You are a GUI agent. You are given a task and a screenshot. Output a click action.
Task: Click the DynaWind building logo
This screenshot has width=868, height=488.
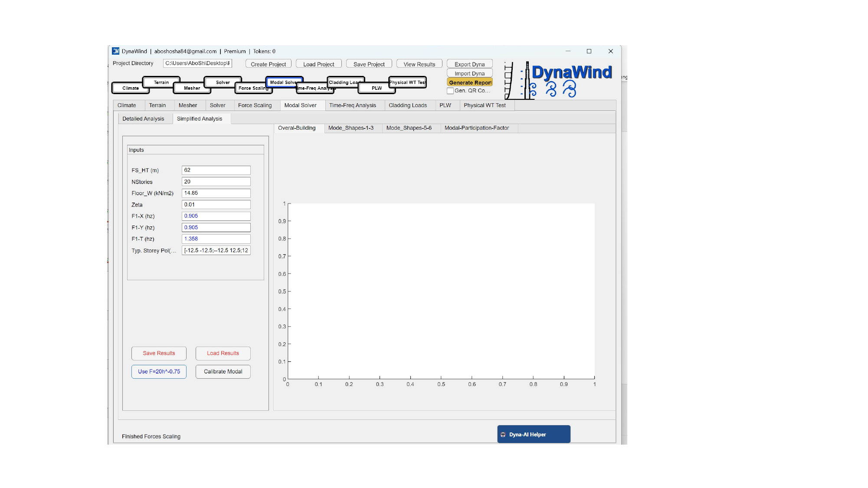[518, 80]
